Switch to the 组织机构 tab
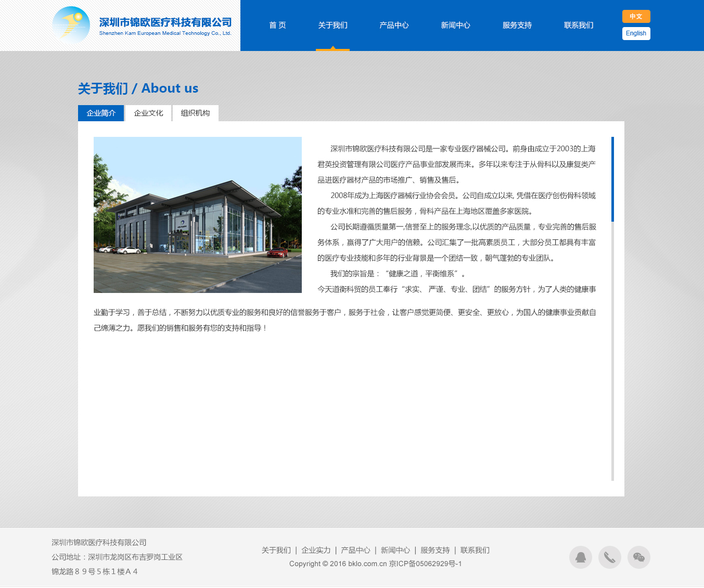 coord(195,113)
